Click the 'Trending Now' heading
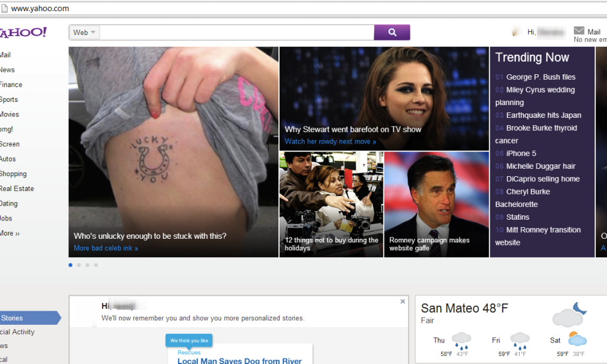The width and height of the screenshot is (607, 364). [532, 57]
